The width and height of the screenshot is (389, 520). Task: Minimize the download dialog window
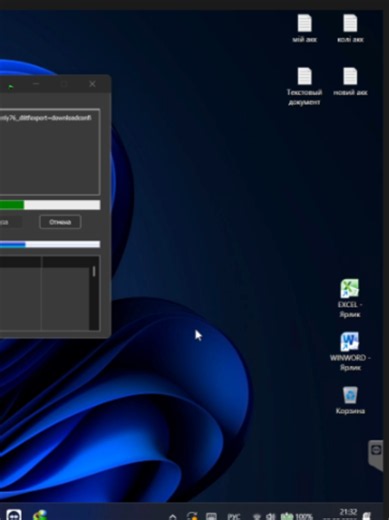coord(36,84)
